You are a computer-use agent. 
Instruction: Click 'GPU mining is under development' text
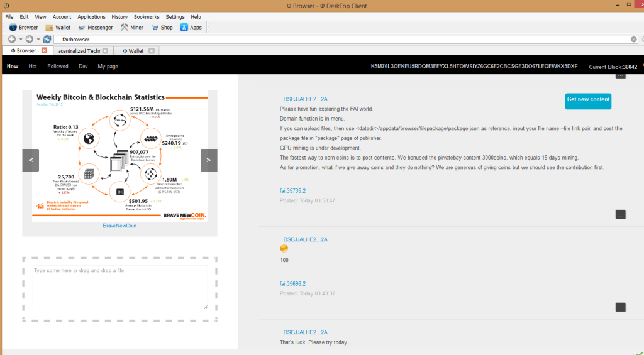click(x=320, y=148)
